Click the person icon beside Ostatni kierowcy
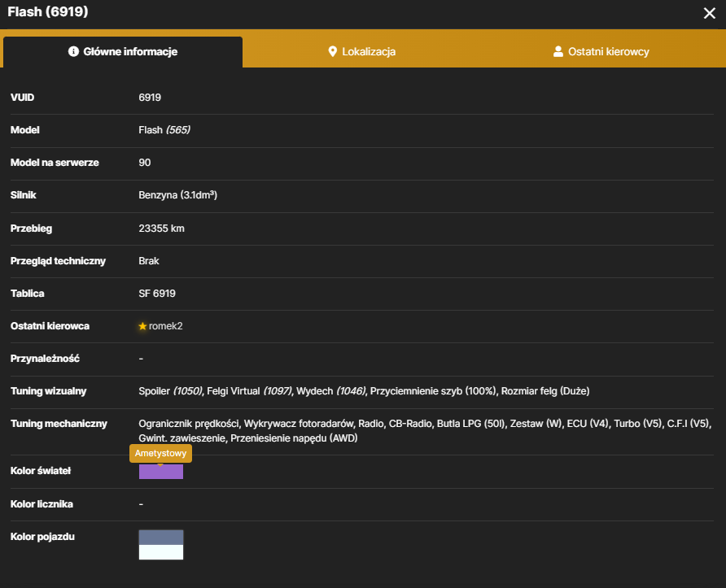Screen dimensions: 726x588 [x=558, y=51]
